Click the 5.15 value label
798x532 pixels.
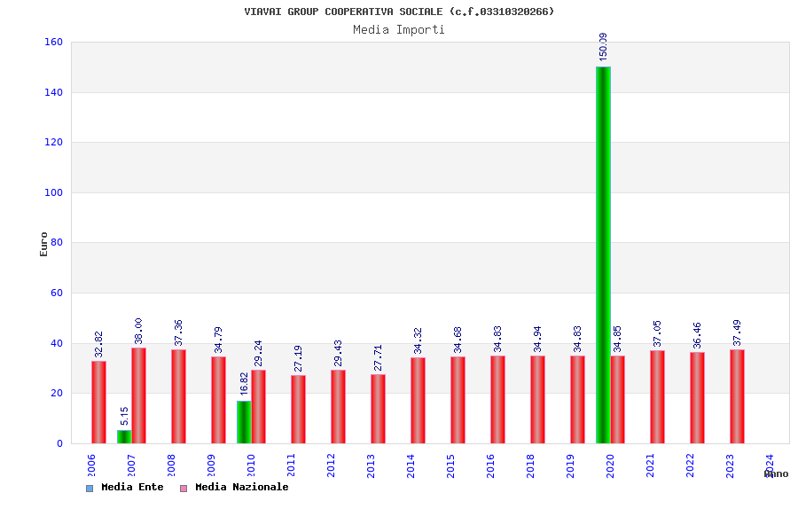[124, 416]
